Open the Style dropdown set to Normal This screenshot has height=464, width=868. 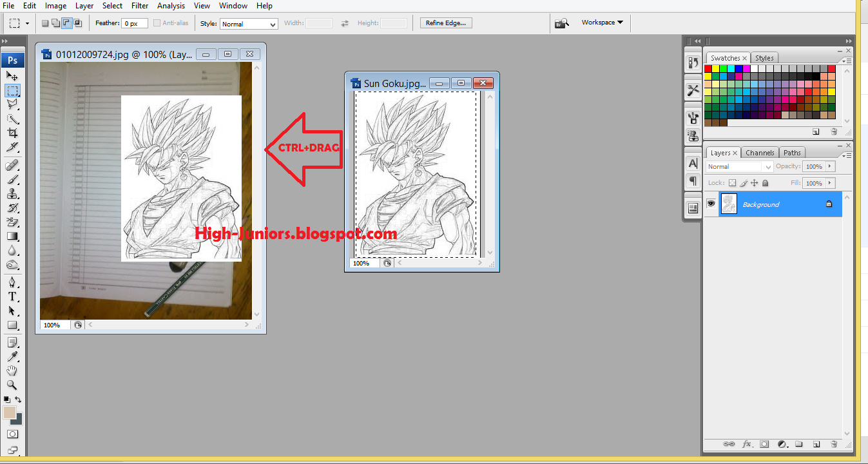point(249,24)
